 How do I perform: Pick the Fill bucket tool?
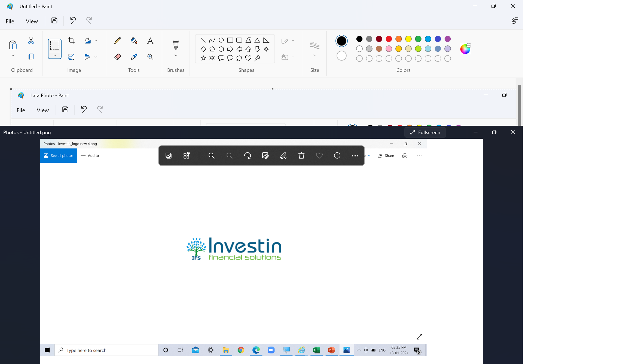pos(134,41)
